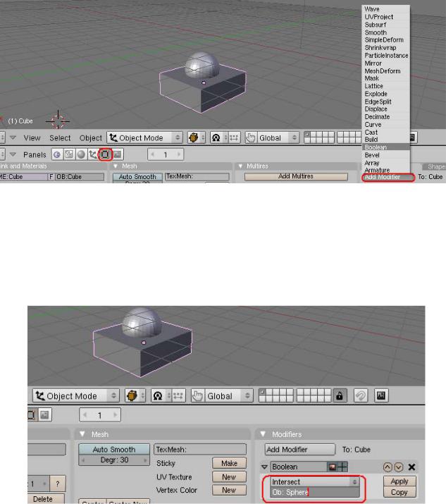This screenshot has height=504, width=446.
Task: Click Logic context icon in upper Panels row
Action: (x=57, y=154)
